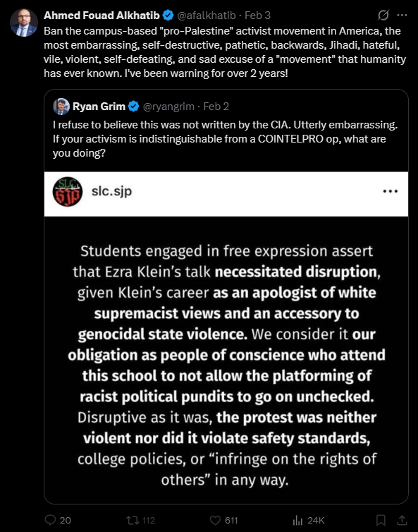This screenshot has width=418, height=532.
Task: Open the slc.sjp post options ellipsis
Action: [x=391, y=191]
